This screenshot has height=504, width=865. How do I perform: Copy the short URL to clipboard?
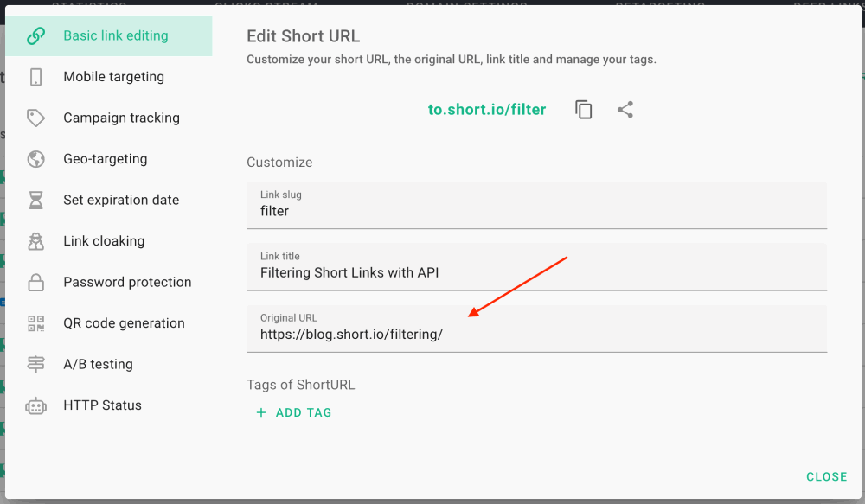click(583, 110)
